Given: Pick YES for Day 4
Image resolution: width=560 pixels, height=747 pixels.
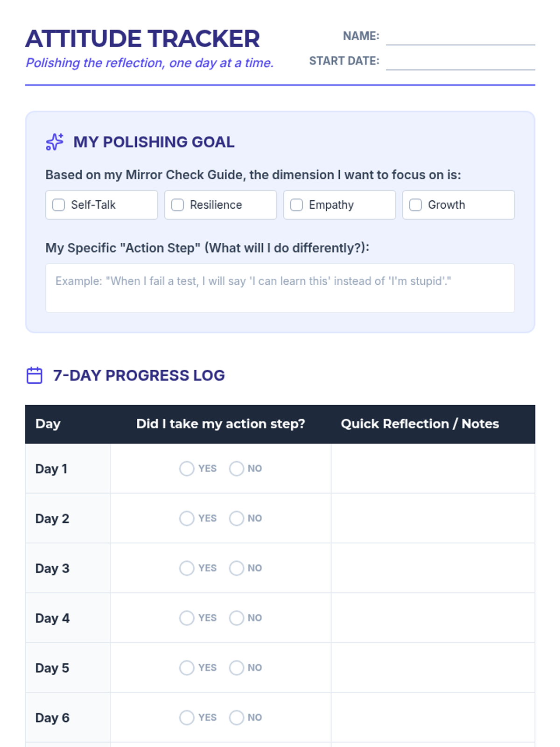Looking at the screenshot, I should (x=187, y=618).
